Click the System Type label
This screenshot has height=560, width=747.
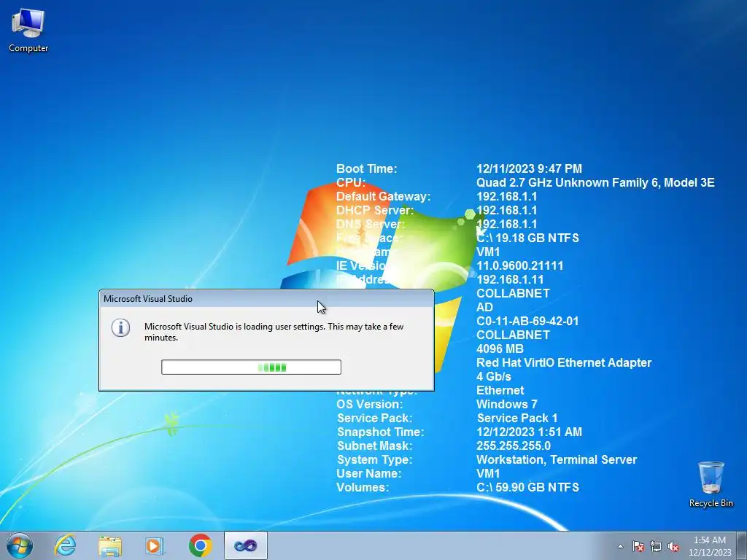pos(374,459)
